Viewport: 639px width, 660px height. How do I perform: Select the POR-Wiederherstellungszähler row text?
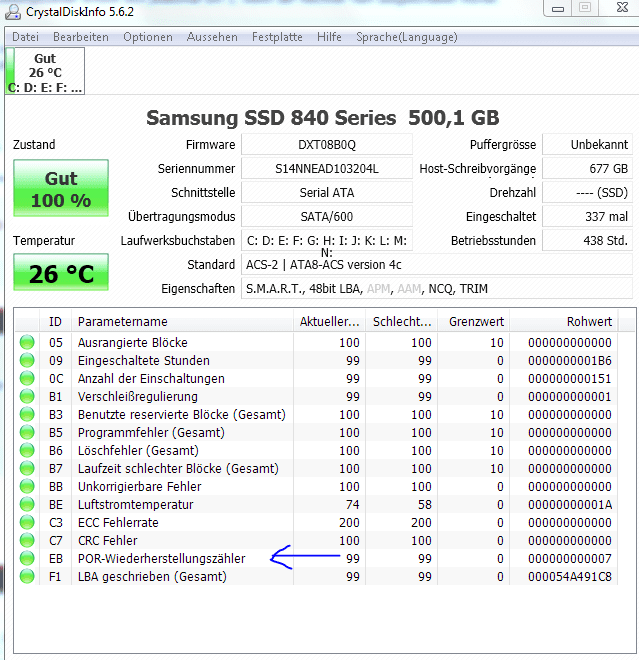162,559
